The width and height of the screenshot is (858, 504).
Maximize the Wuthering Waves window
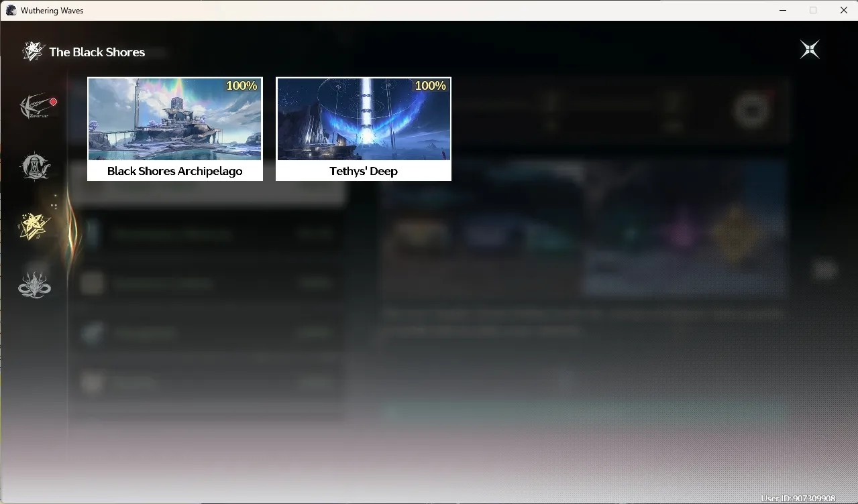coord(813,10)
